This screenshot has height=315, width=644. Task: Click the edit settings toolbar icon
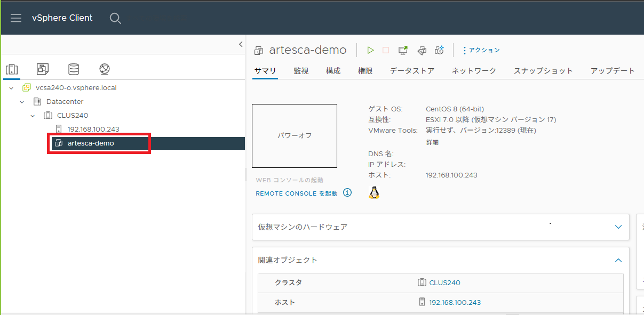[x=422, y=50]
